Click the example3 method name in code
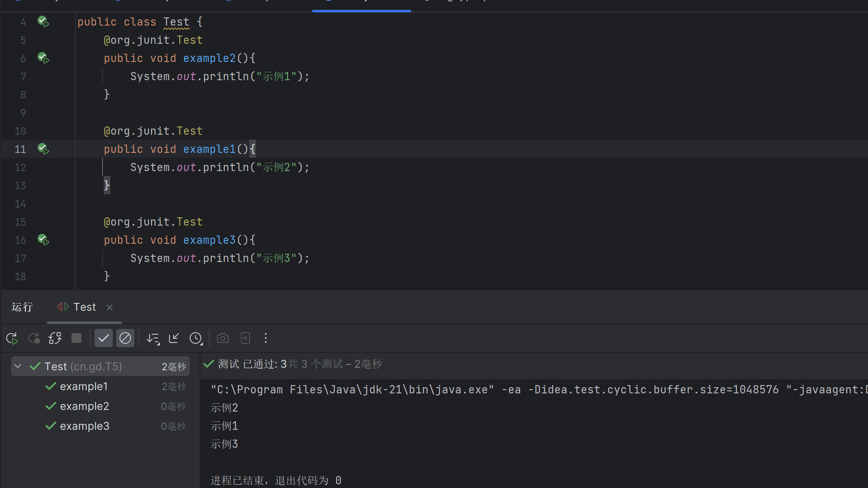868x488 pixels. [210, 240]
